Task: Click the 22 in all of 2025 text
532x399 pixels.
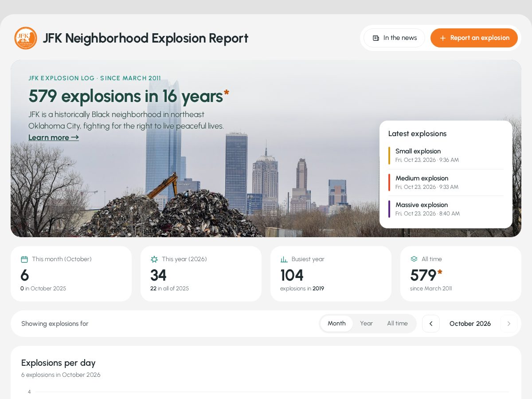Action: coord(169,289)
